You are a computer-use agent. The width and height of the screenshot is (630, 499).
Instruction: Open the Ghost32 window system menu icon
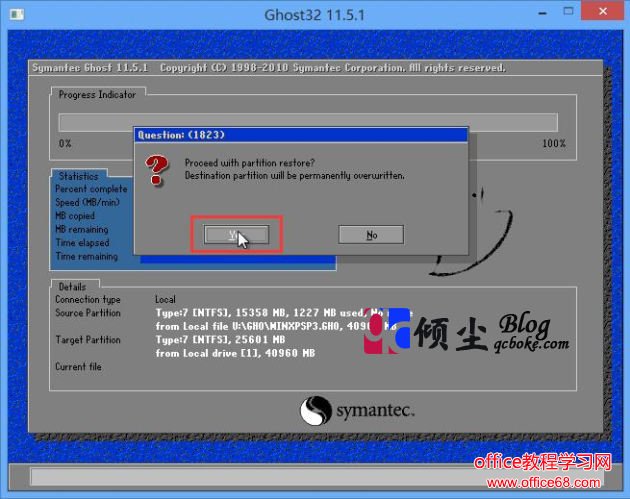pyautogui.click(x=16, y=15)
